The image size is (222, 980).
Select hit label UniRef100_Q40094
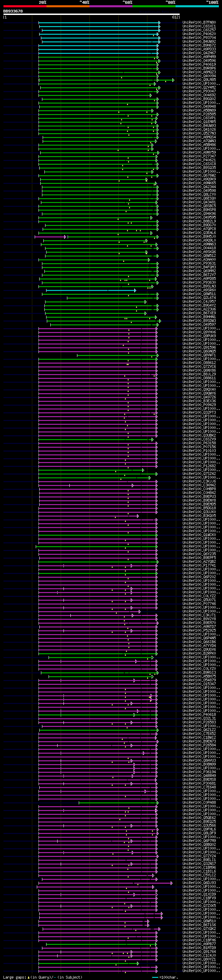pos(199,76)
